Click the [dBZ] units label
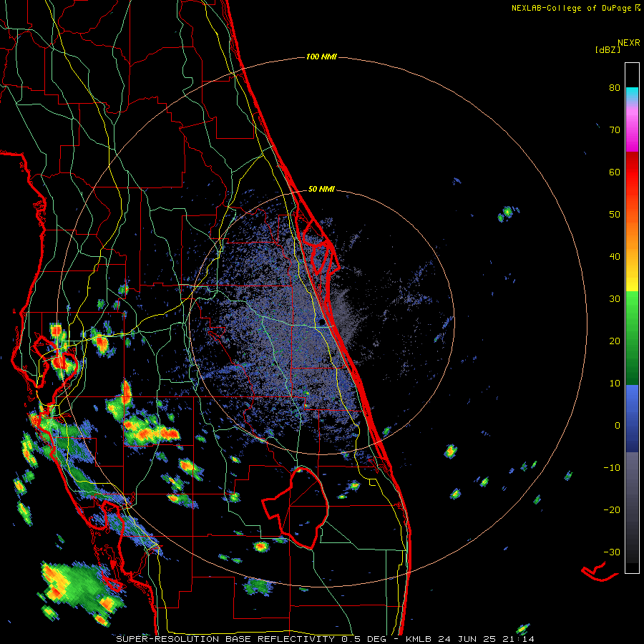The width and height of the screenshot is (644, 644). point(608,50)
